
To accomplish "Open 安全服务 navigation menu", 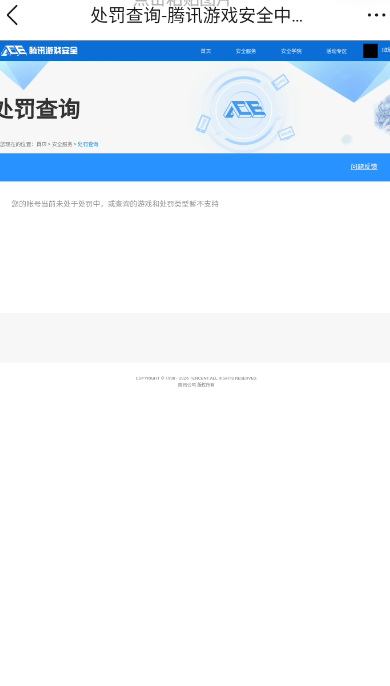I will point(246,51).
